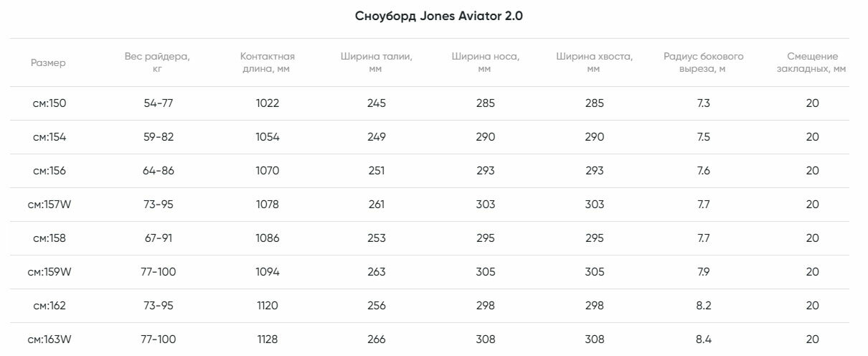The height and width of the screenshot is (356, 868).
Task: Click the "Ширина хвоста, мм" column header
Action: [x=594, y=62]
